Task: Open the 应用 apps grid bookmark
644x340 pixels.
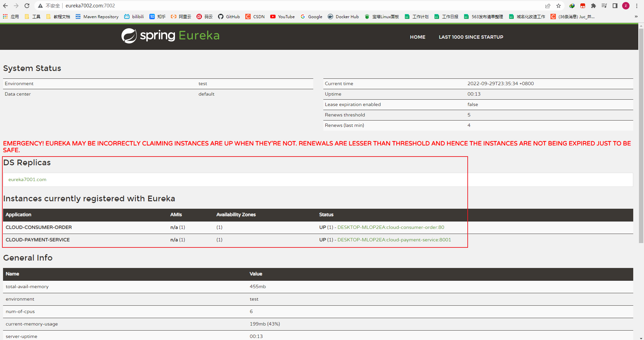Action: (11, 16)
